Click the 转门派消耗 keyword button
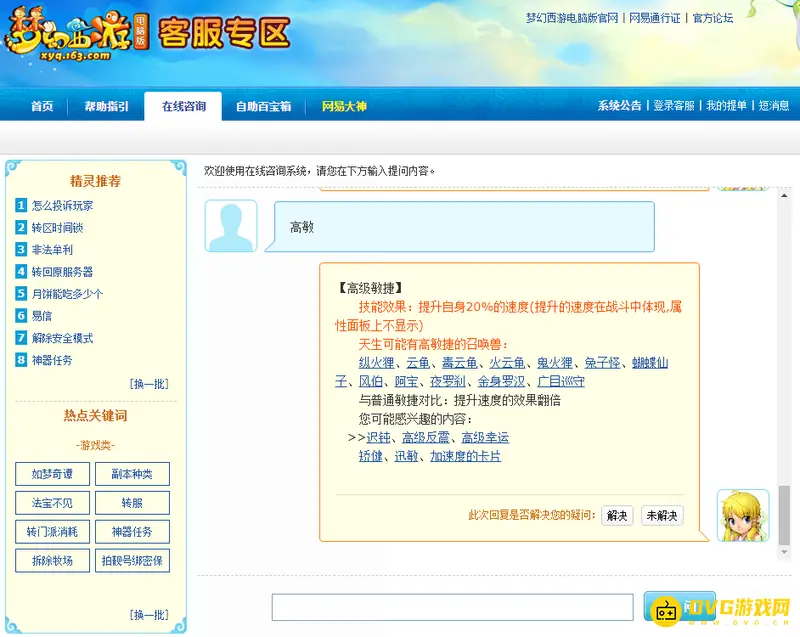The width and height of the screenshot is (800, 637). [x=53, y=532]
